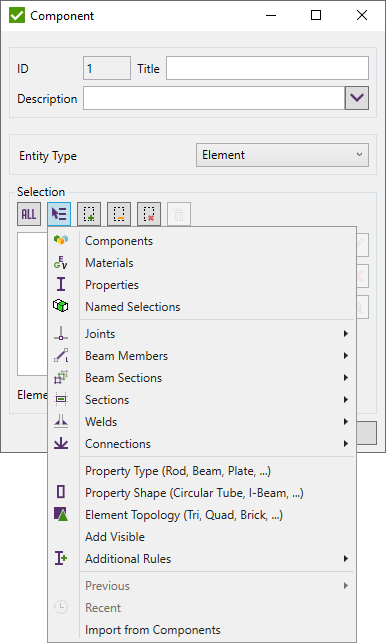Image resolution: width=386 pixels, height=643 pixels.
Task: Maximize the Component window
Action: (x=316, y=15)
